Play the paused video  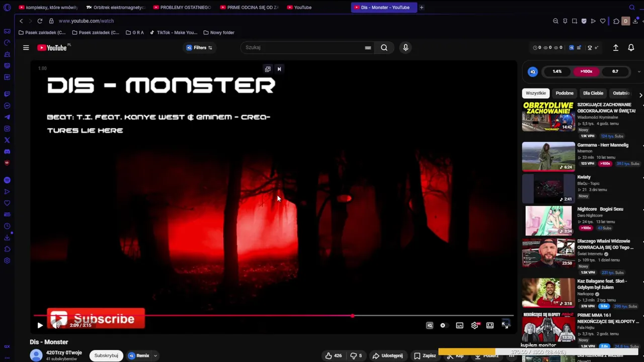40,325
